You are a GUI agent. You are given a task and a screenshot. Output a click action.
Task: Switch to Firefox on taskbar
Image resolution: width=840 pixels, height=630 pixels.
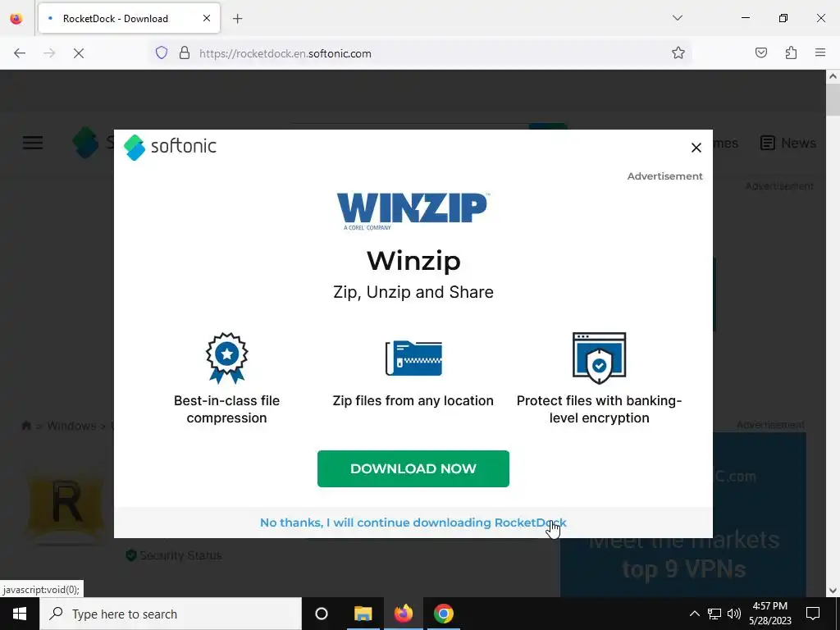point(404,614)
